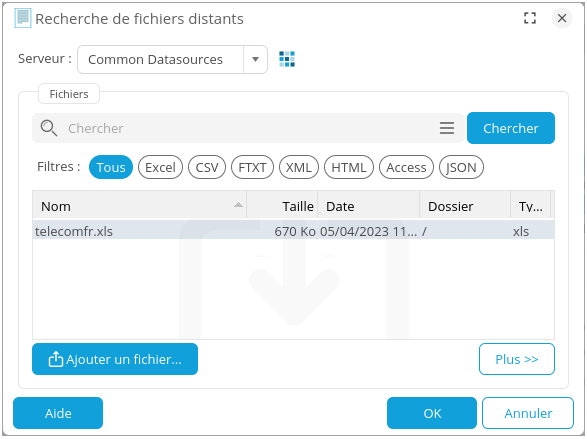
Task: Enable the XML filter
Action: click(299, 167)
